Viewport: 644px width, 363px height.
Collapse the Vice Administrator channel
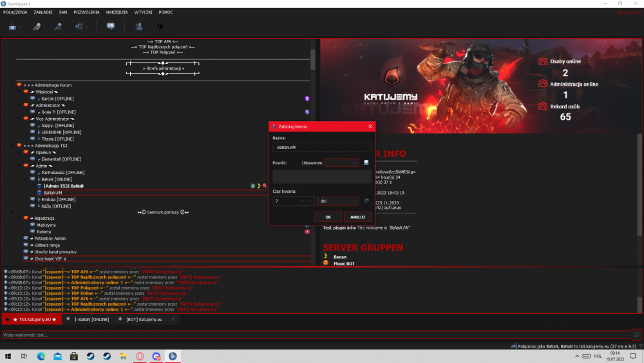tap(19, 119)
